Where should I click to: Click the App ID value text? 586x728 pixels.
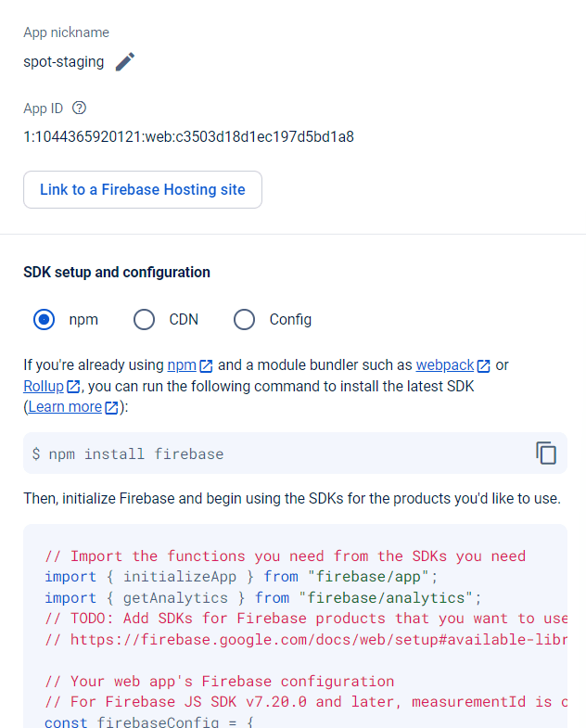coord(188,137)
